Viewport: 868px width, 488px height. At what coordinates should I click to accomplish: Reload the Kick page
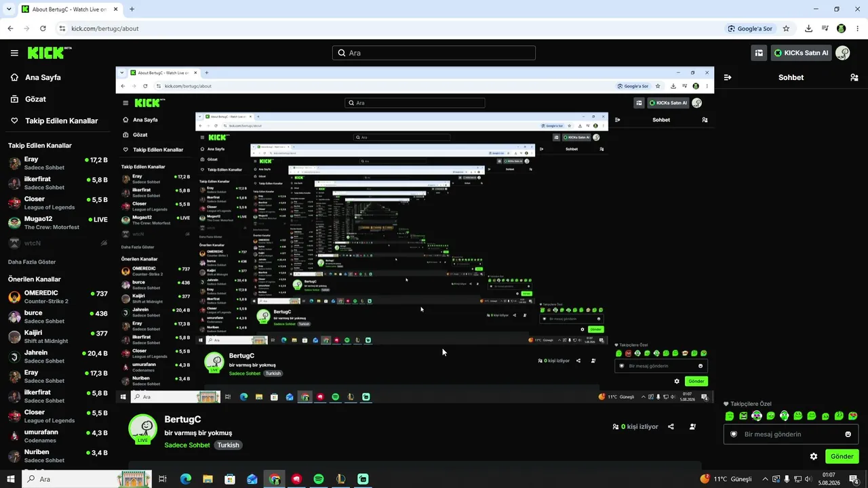43,28
